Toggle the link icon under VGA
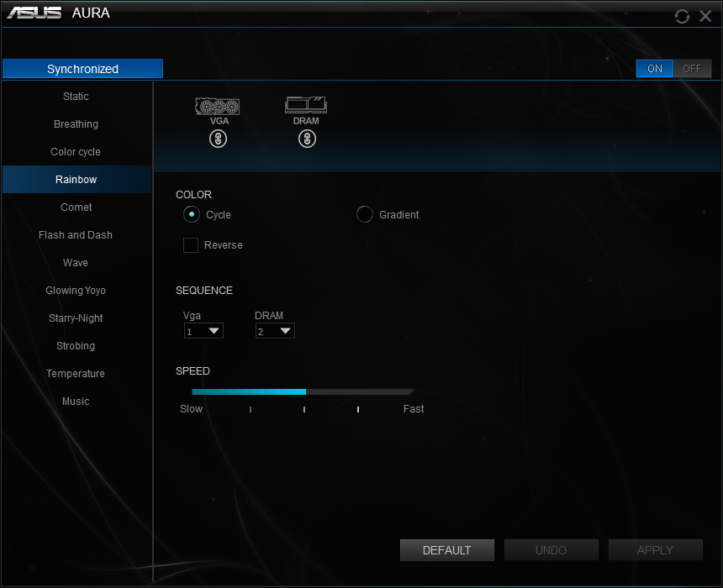Image resolution: width=723 pixels, height=588 pixels. click(218, 139)
